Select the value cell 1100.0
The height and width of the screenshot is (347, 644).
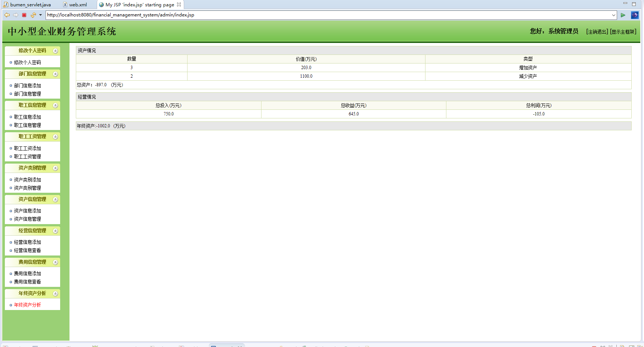pyautogui.click(x=306, y=76)
